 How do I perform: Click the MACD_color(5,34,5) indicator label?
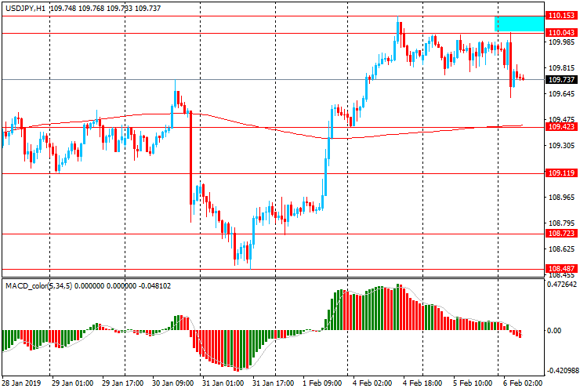point(39,285)
